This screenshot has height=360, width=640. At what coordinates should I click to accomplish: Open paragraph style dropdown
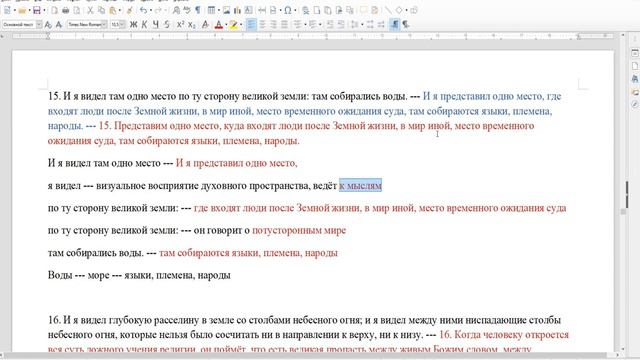39,24
